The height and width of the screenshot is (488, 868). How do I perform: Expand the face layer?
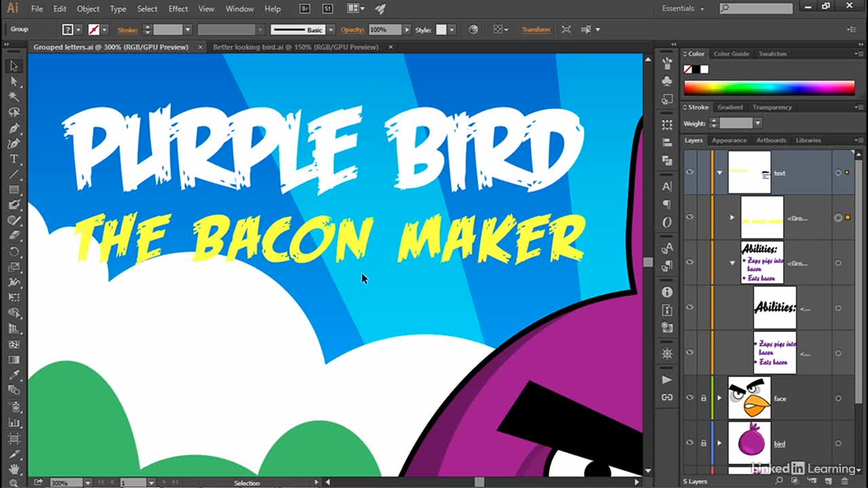tap(719, 399)
